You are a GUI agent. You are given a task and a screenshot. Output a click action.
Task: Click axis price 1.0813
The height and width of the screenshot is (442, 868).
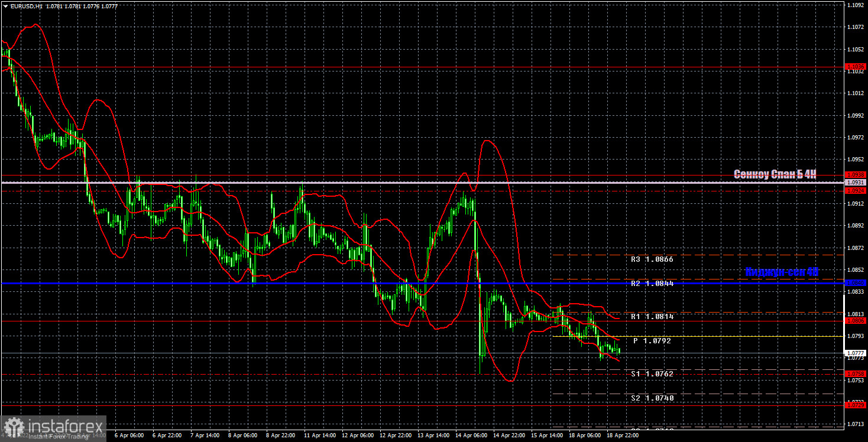[x=856, y=314]
